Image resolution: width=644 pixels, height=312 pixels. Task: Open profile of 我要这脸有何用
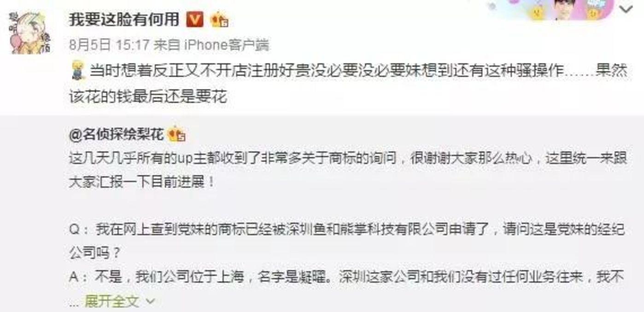point(124,19)
